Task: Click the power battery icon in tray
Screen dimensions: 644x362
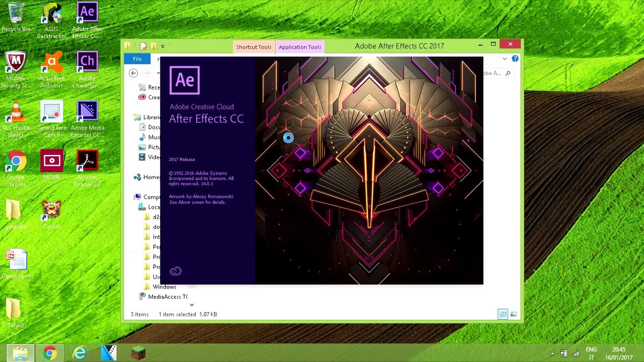Action: 564,353
